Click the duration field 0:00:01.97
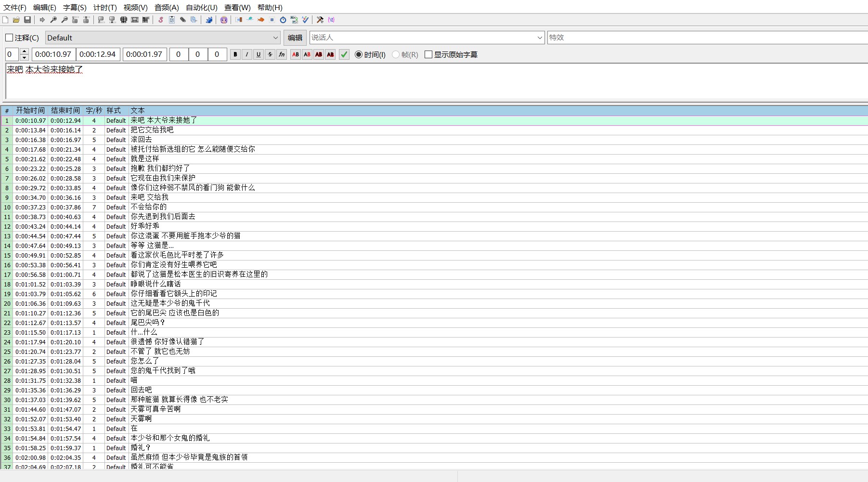This screenshot has height=482, width=868. 144,54
